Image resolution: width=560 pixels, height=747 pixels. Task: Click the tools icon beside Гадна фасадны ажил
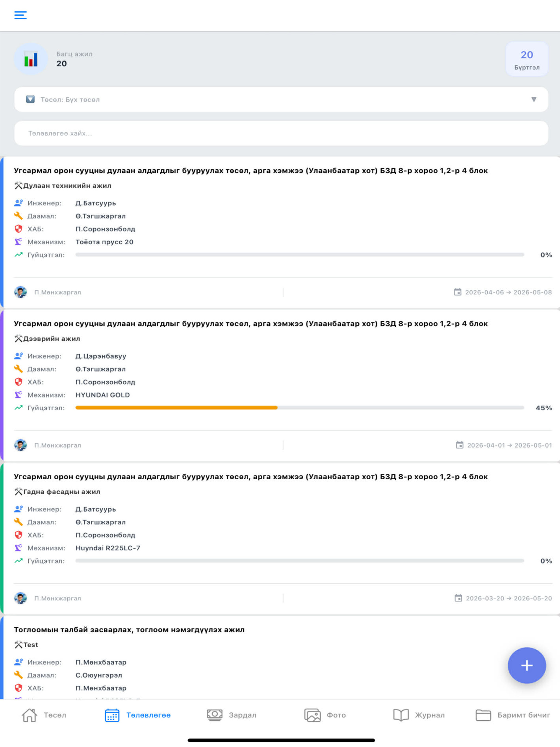[x=18, y=491]
